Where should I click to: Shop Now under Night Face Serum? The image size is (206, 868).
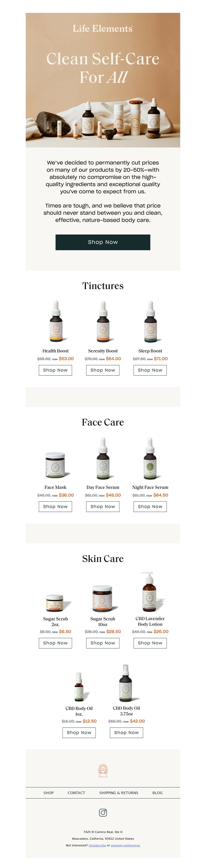pos(150,506)
